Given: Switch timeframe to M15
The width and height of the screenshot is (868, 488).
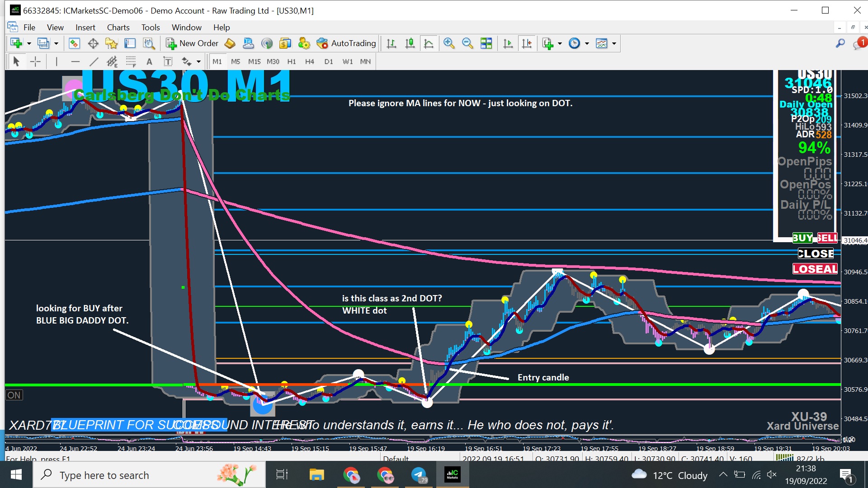Looking at the screenshot, I should tap(254, 61).
